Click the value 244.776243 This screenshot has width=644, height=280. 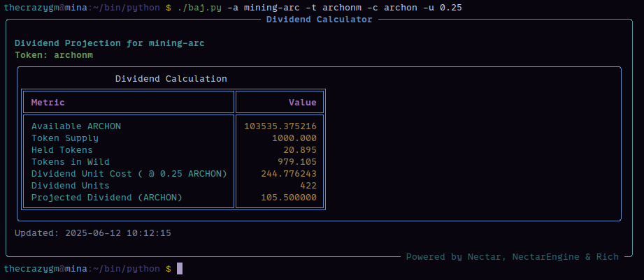(x=289, y=174)
